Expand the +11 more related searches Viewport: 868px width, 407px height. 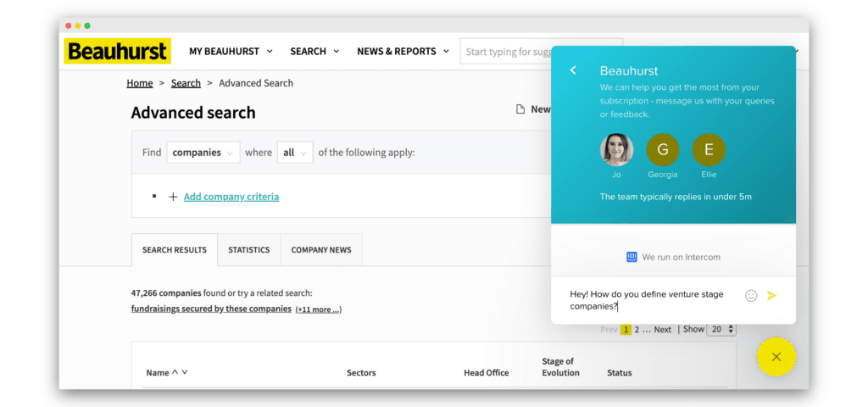pyautogui.click(x=319, y=309)
